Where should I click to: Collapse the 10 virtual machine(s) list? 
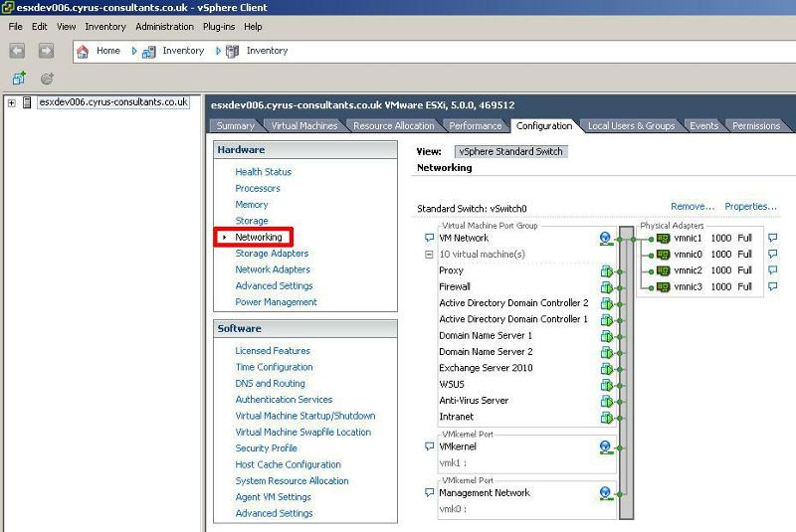pyautogui.click(x=429, y=255)
